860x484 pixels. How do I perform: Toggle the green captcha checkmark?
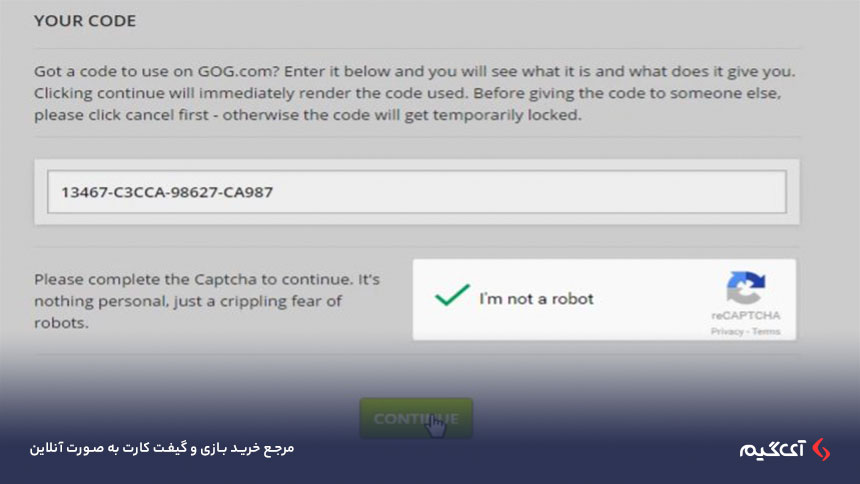(x=452, y=295)
